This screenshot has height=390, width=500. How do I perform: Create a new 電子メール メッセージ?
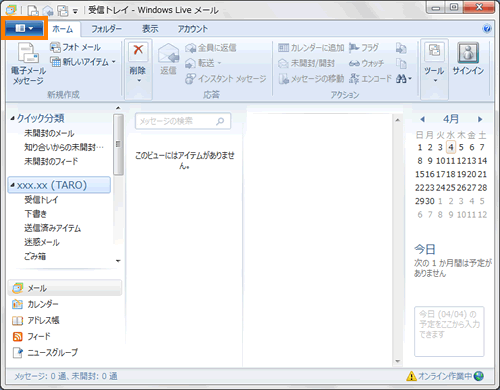pyautogui.click(x=28, y=64)
